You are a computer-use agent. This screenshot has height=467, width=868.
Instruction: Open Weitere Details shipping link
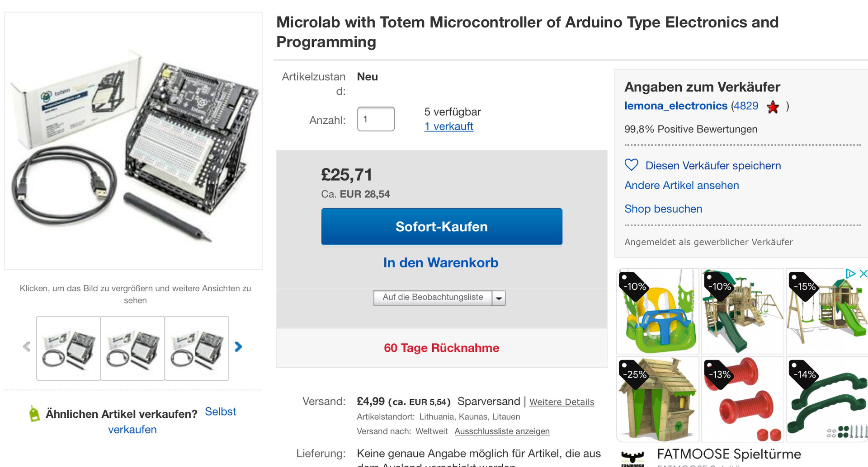[561, 402]
